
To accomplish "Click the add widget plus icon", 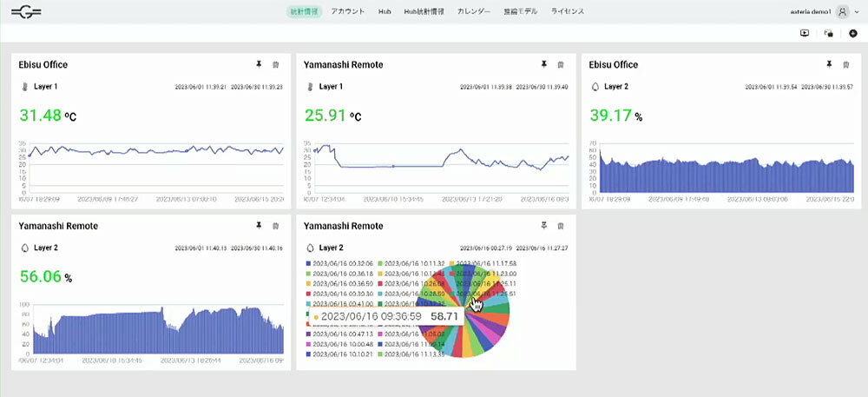I will pos(852,33).
